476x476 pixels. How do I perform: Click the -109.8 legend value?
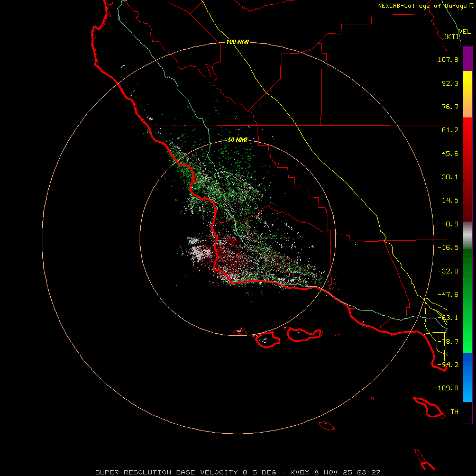(446, 388)
